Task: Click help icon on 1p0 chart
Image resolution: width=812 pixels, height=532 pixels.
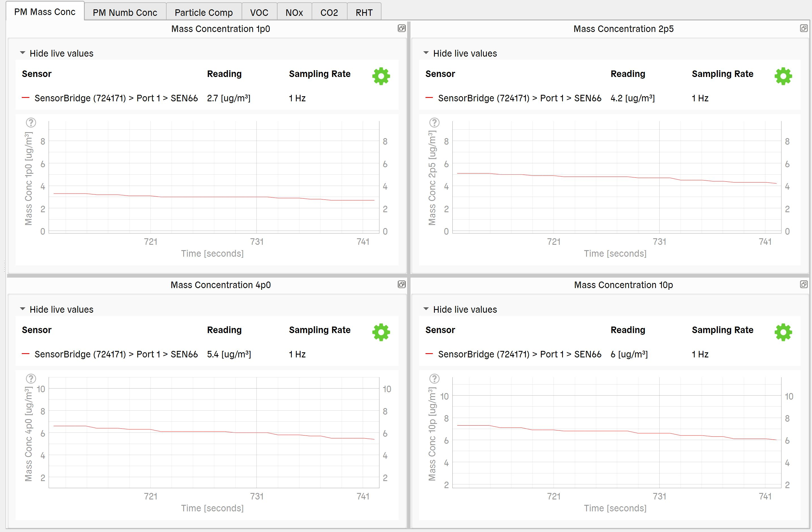Action: [31, 123]
